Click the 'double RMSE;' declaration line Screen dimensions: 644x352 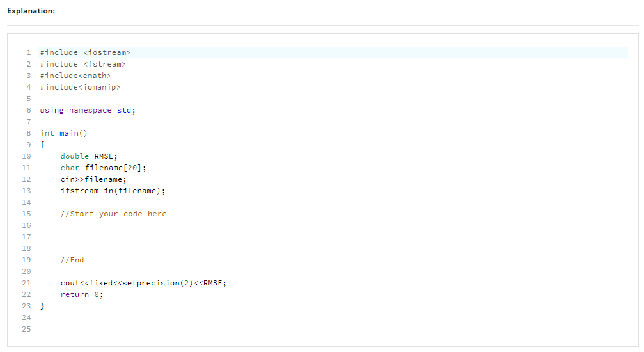(89, 156)
